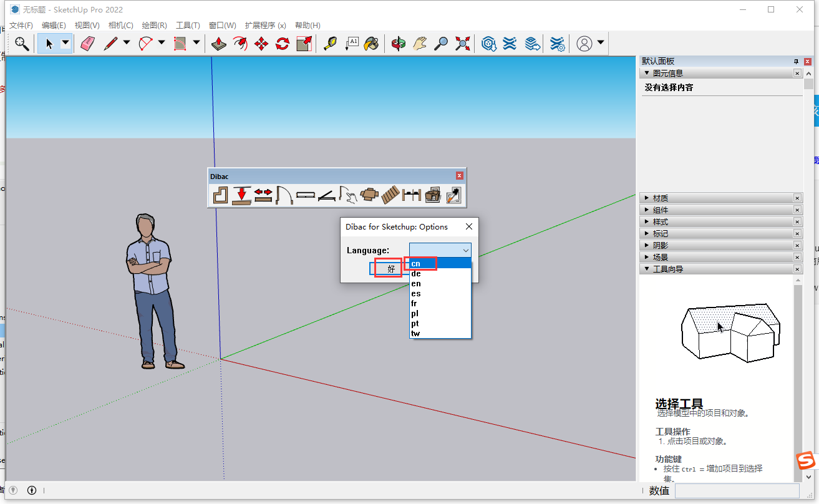Click the Tape Measure tool
Image resolution: width=819 pixels, height=504 pixels.
329,44
